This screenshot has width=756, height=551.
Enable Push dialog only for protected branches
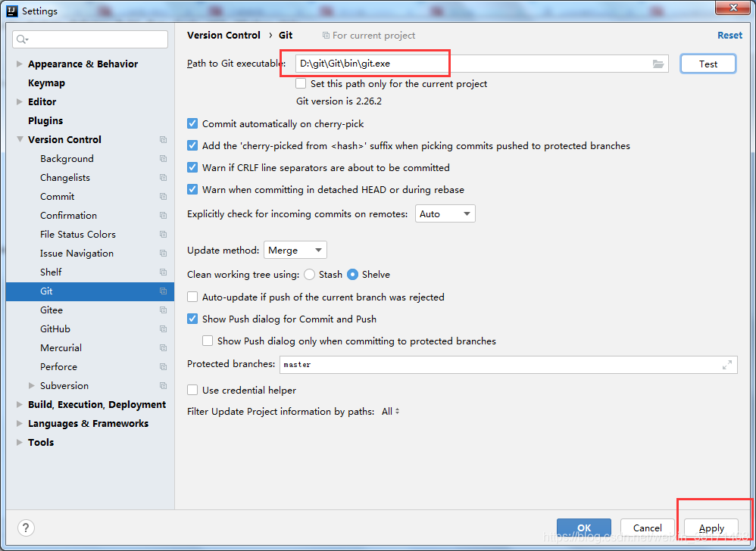pyautogui.click(x=208, y=341)
